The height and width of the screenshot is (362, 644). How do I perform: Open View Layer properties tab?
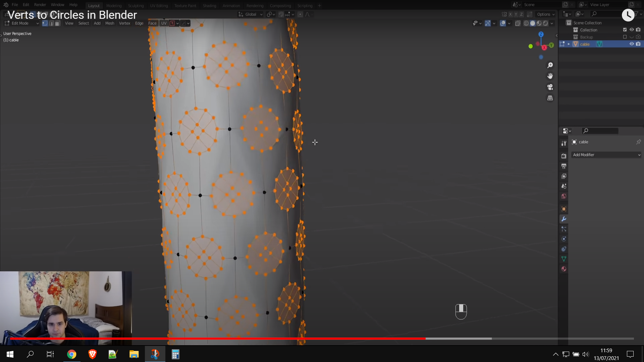[x=564, y=176]
